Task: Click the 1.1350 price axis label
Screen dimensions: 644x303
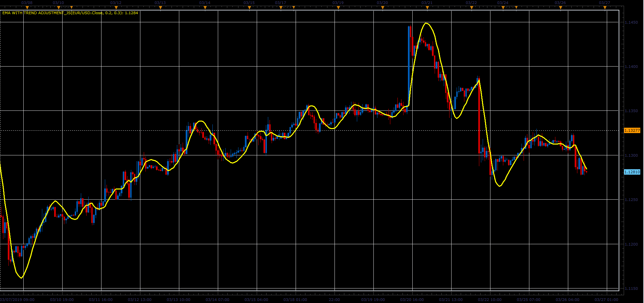Action: 631,111
